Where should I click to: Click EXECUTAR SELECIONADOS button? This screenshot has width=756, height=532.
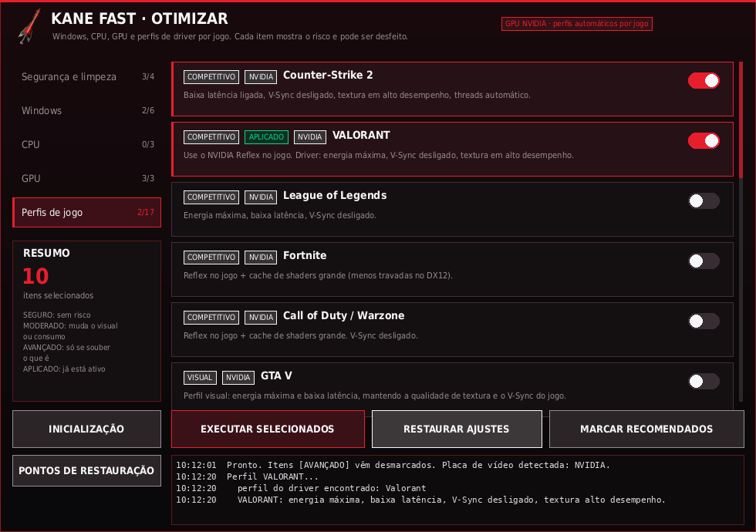[268, 429]
